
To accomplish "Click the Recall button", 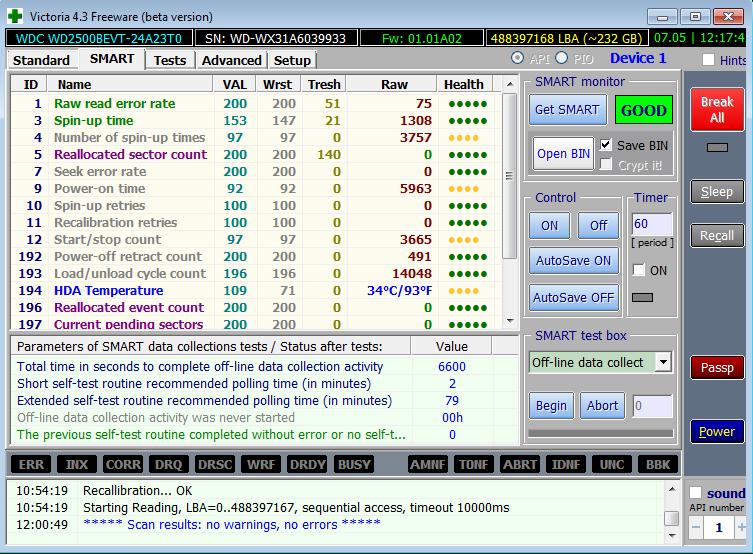I will point(717,236).
